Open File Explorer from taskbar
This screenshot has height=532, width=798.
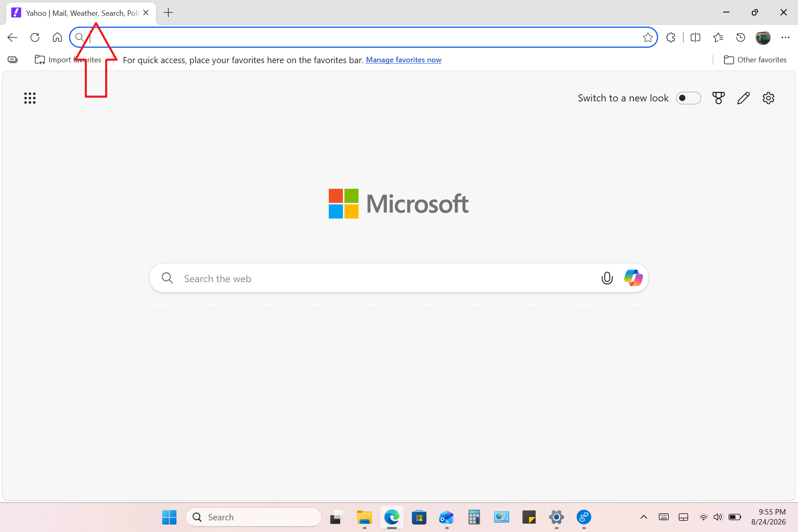[365, 517]
